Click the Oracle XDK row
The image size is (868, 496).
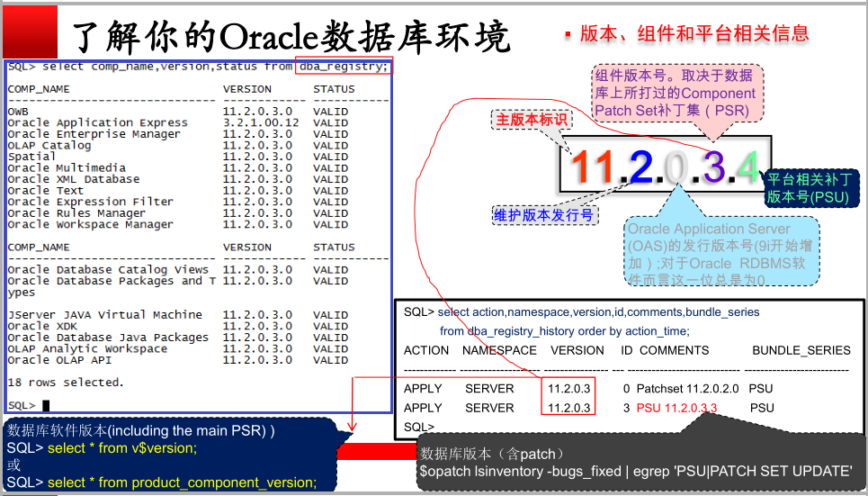178,327
